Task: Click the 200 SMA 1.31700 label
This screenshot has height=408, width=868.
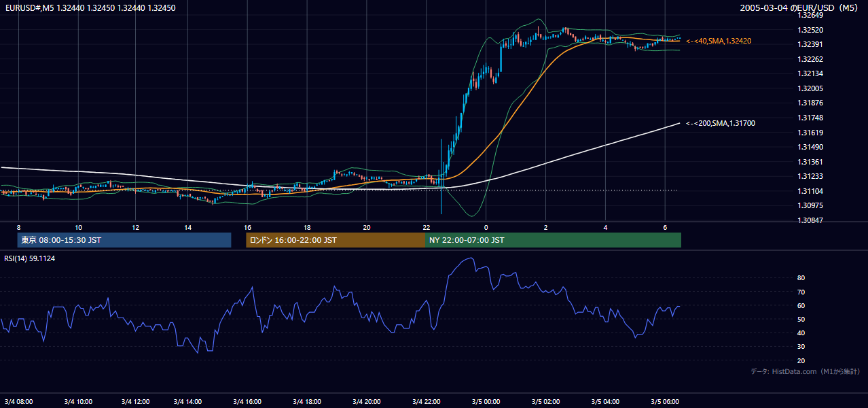Action: pos(720,124)
